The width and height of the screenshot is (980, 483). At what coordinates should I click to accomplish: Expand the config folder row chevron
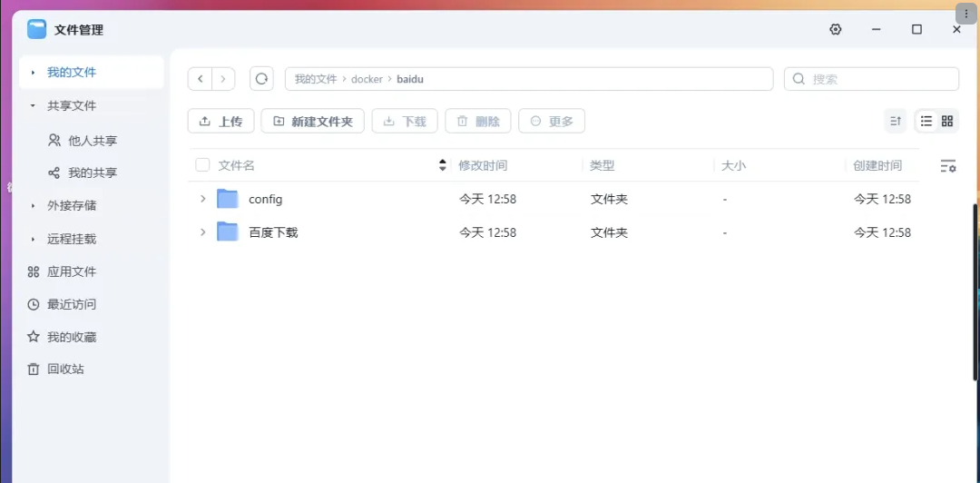coord(202,199)
